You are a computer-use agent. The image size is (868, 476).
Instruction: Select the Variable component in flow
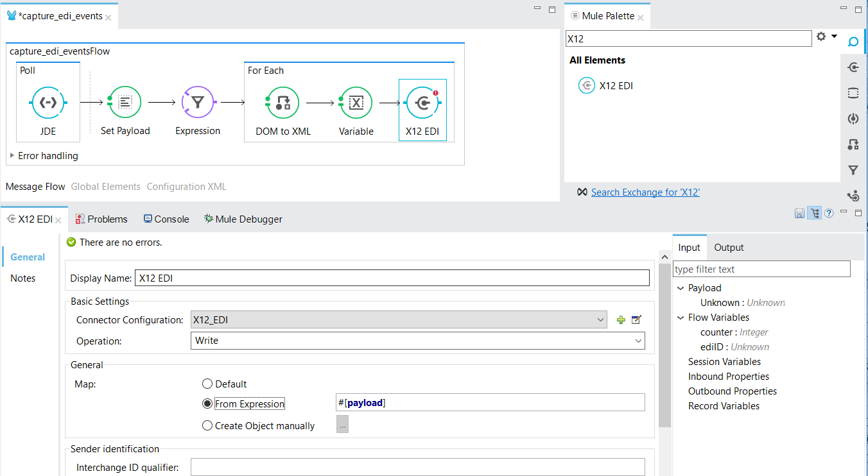356,103
